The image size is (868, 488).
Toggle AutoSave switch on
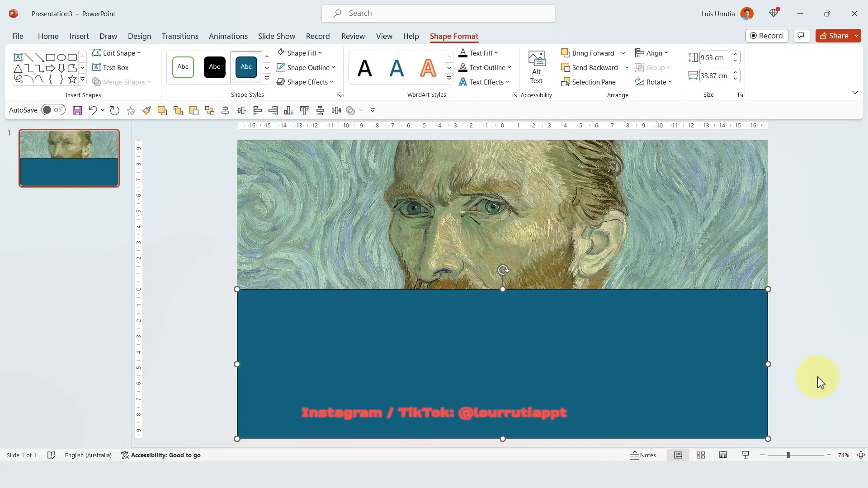click(x=53, y=110)
